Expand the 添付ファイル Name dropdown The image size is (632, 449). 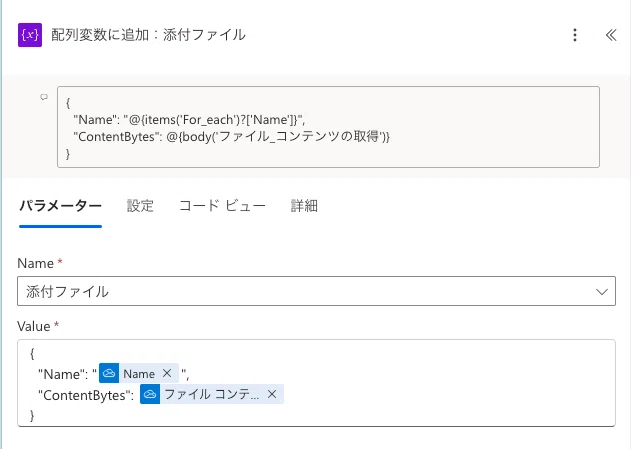click(x=316, y=291)
